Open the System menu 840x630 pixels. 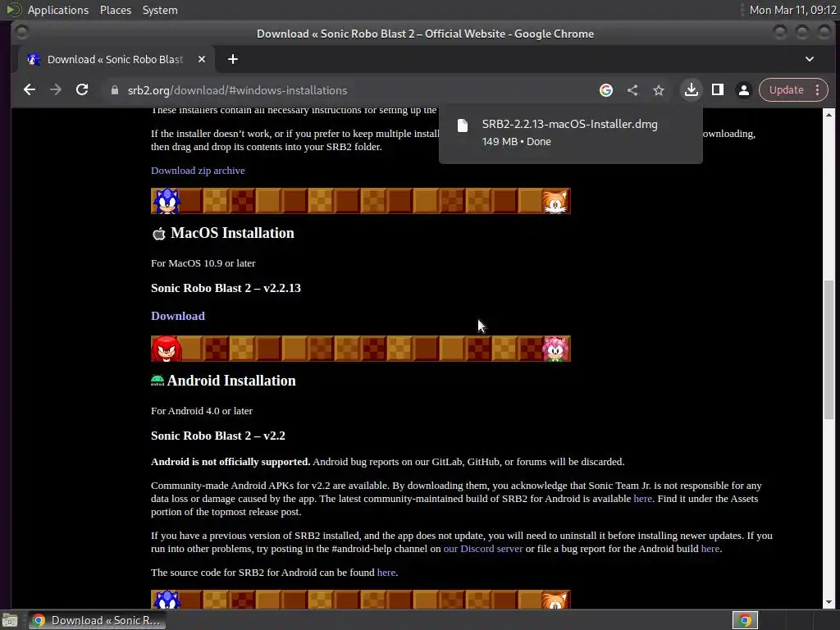tap(160, 10)
